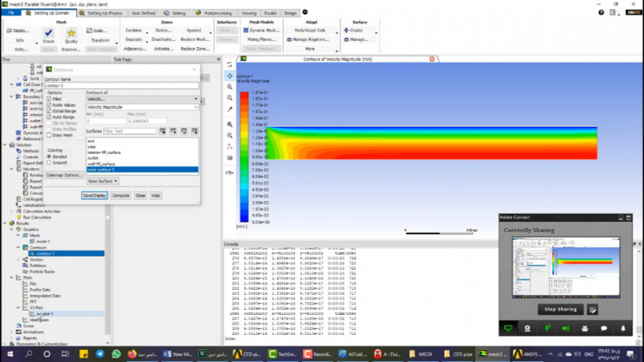Collapse the XY Plot tree node
This screenshot has height=362, width=644.
point(18,308)
